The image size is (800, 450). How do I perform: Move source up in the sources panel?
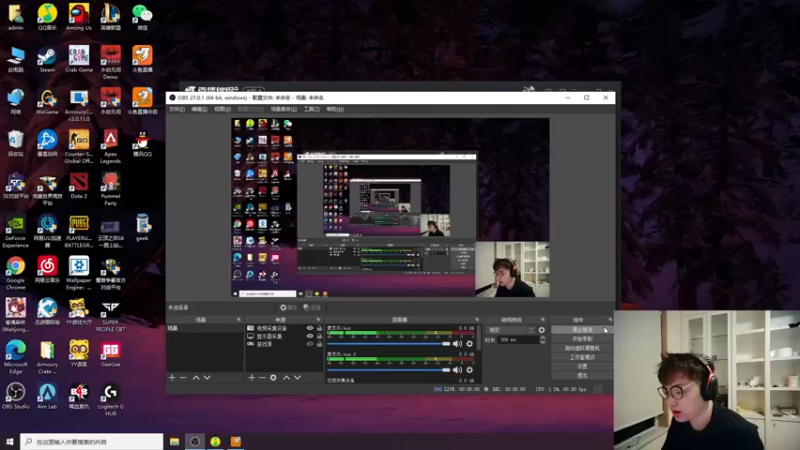(286, 378)
